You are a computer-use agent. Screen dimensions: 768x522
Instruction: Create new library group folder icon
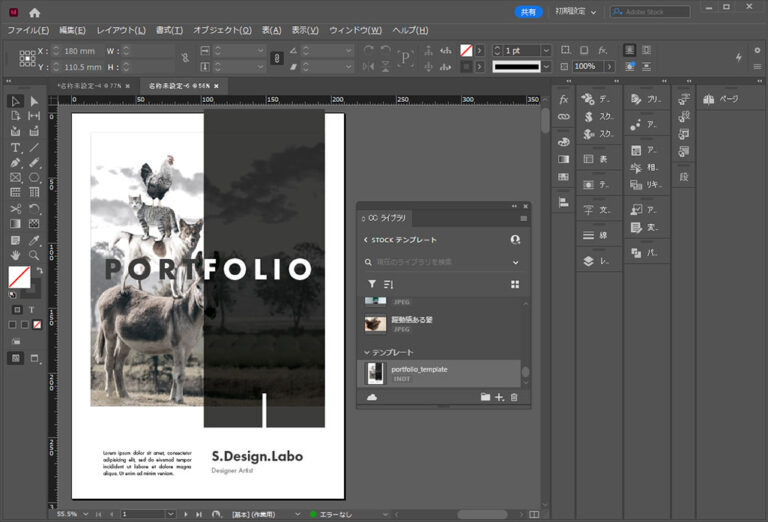point(485,397)
